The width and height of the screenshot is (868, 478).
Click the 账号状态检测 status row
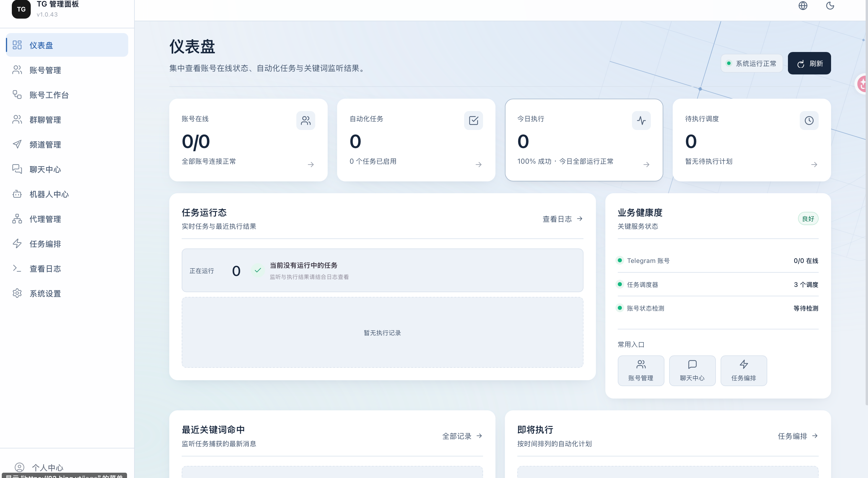(x=718, y=308)
